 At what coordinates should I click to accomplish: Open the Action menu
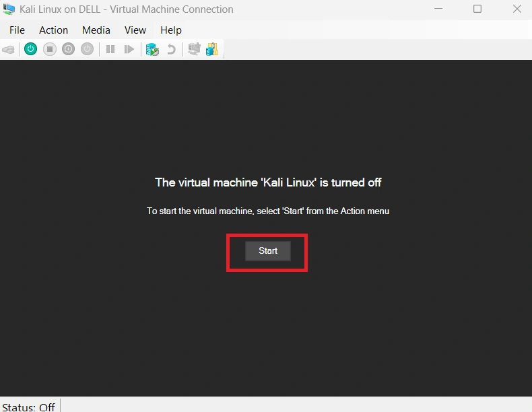coord(54,30)
